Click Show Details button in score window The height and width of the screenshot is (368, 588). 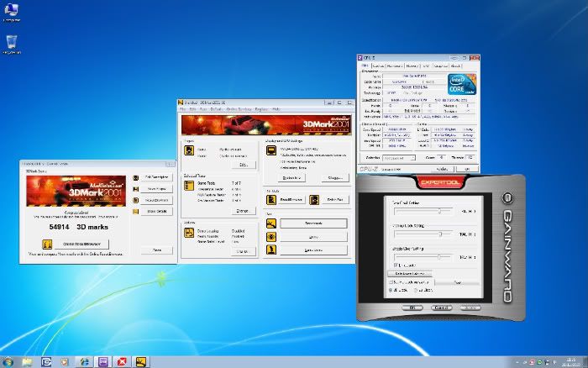click(x=157, y=212)
